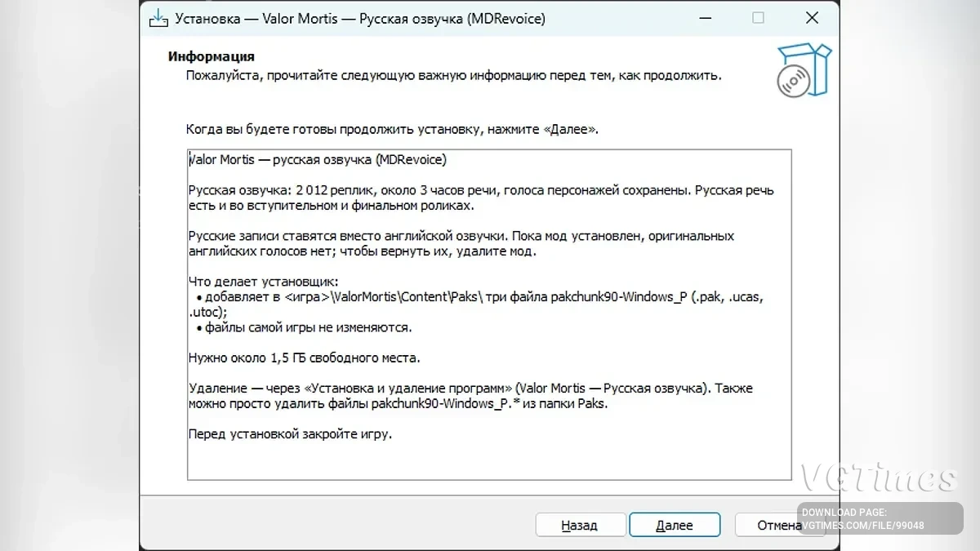Screen dimensions: 980x551
Task: Click the line 'файлы самой игры не изменяются.'
Action: [x=309, y=327]
